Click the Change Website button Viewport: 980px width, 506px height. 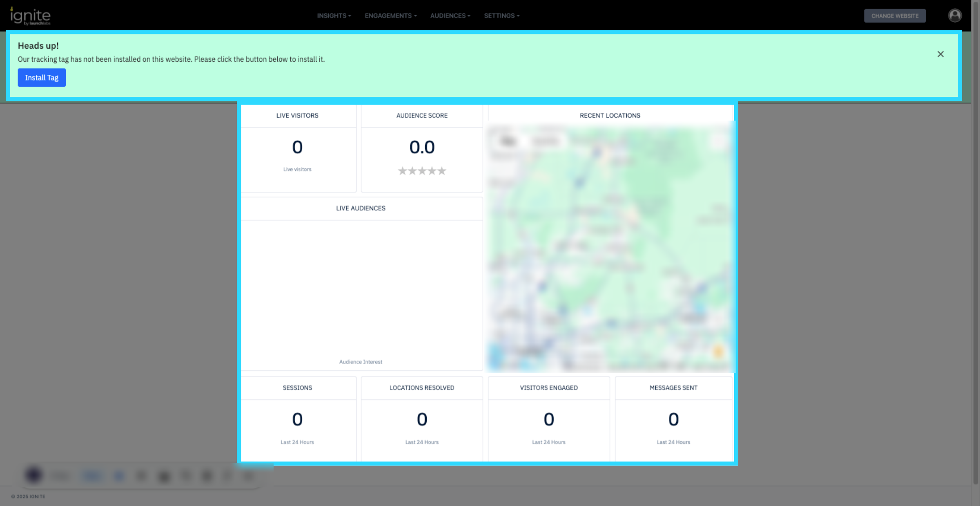coord(895,16)
